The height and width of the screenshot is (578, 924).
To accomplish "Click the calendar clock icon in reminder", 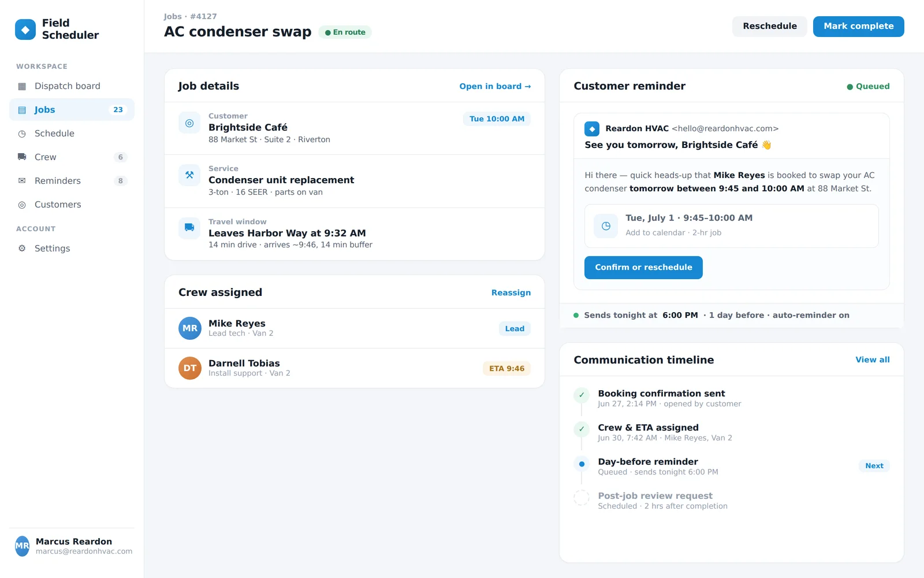I will click(606, 226).
